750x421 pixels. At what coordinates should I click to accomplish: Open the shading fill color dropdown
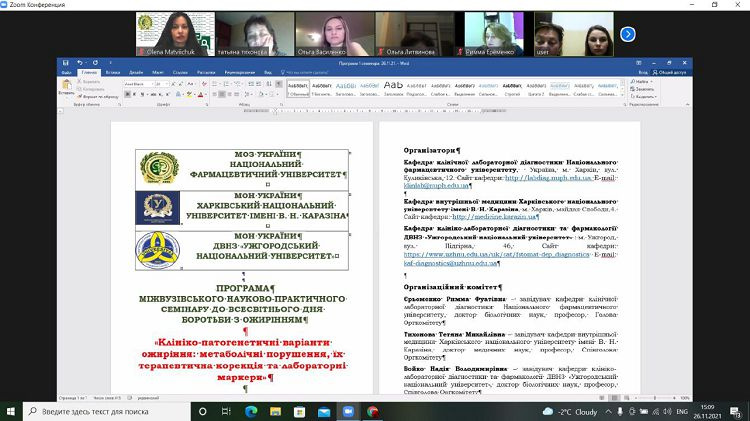(266, 94)
